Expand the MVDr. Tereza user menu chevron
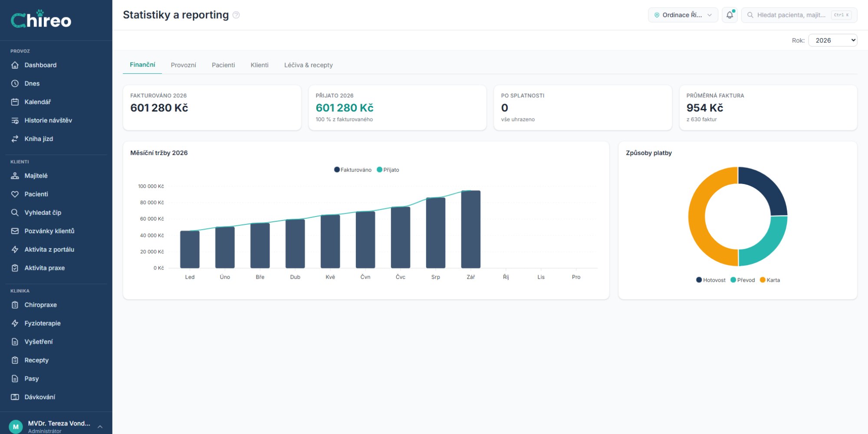The image size is (868, 434). pos(100,427)
